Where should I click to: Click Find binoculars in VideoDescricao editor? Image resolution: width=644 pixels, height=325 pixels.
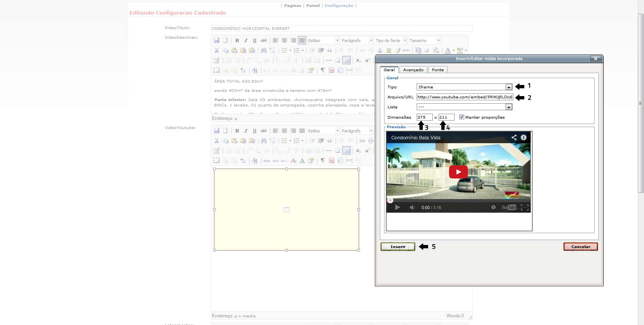click(x=263, y=50)
